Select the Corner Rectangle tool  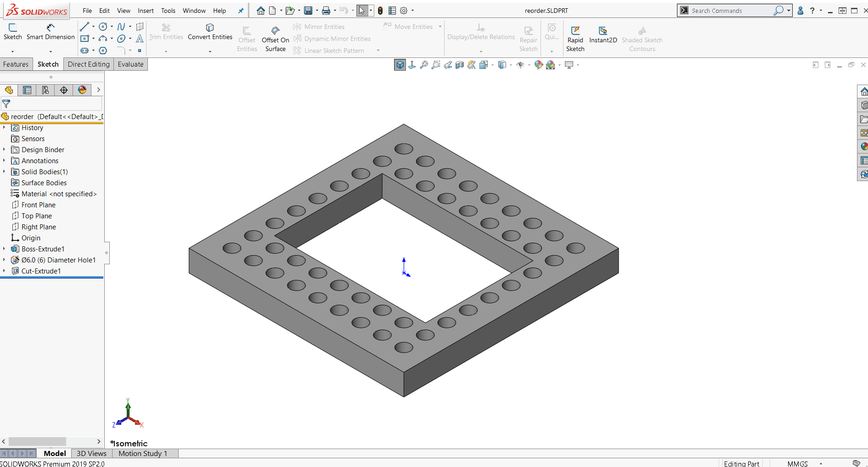pyautogui.click(x=85, y=39)
